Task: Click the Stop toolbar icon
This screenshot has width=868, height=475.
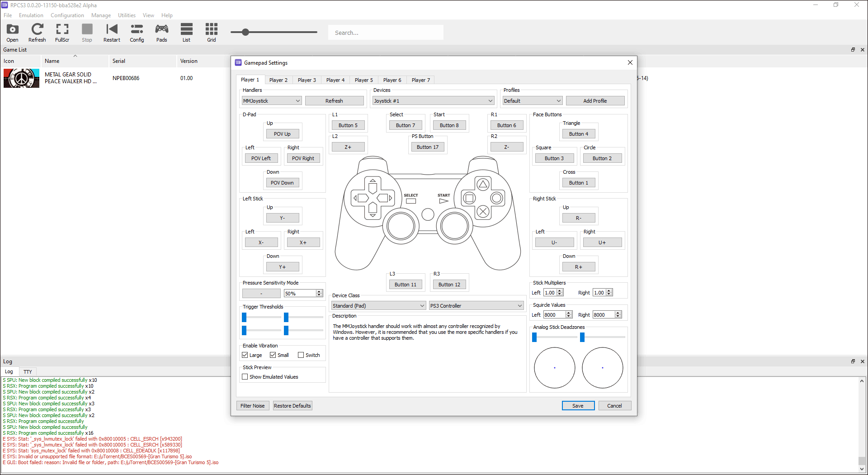Action: pyautogui.click(x=87, y=33)
